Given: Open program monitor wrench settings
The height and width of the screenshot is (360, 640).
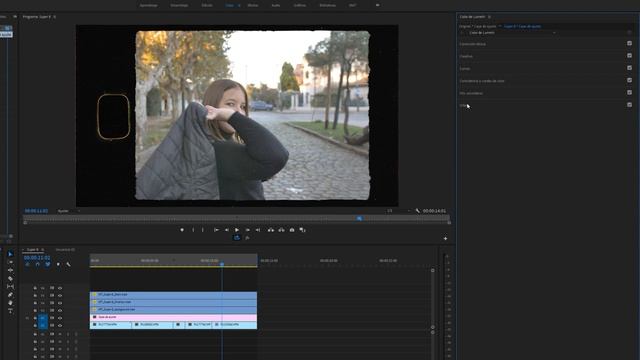Looking at the screenshot, I should pyautogui.click(x=418, y=211).
